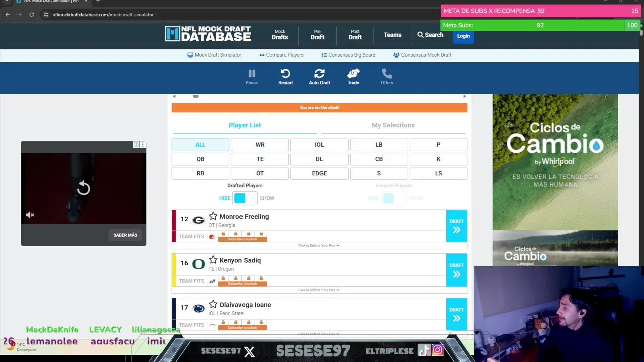
Task: Favorite Olaivavega Ioane with the star
Action: click(213, 304)
